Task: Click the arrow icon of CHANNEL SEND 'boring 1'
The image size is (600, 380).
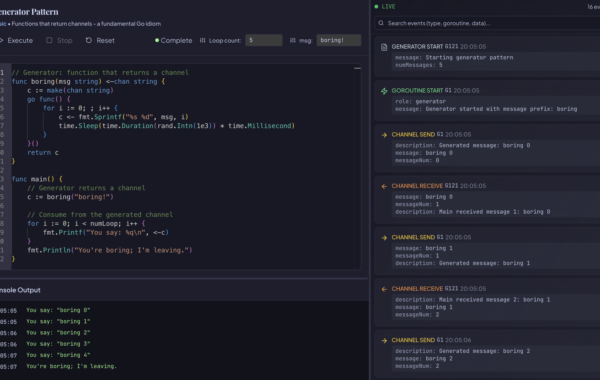Action: pyautogui.click(x=384, y=238)
